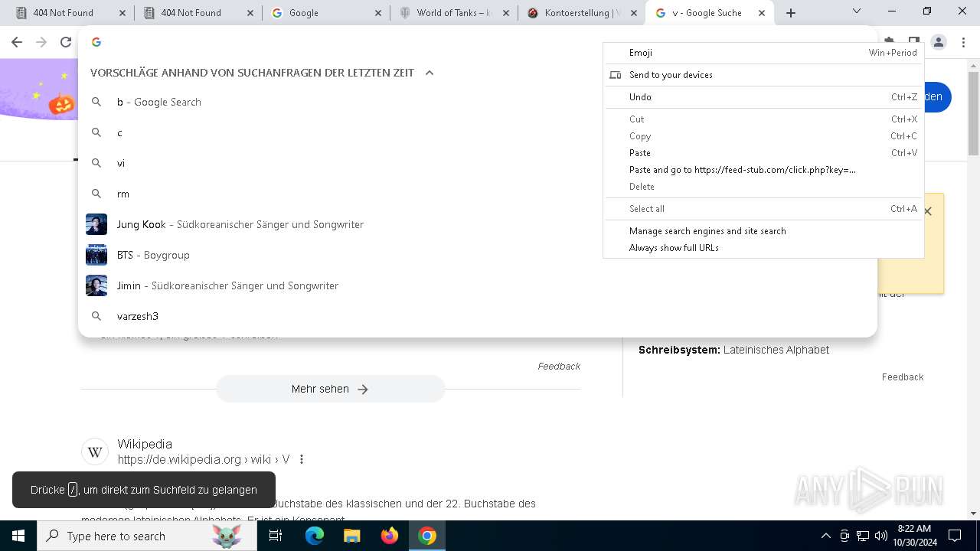Open the Windows Start menu
This screenshot has height=551, width=980.
pos(18,536)
